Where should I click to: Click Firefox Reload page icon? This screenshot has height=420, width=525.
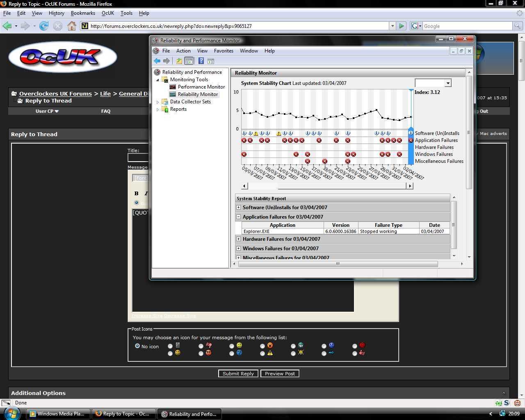(x=44, y=26)
